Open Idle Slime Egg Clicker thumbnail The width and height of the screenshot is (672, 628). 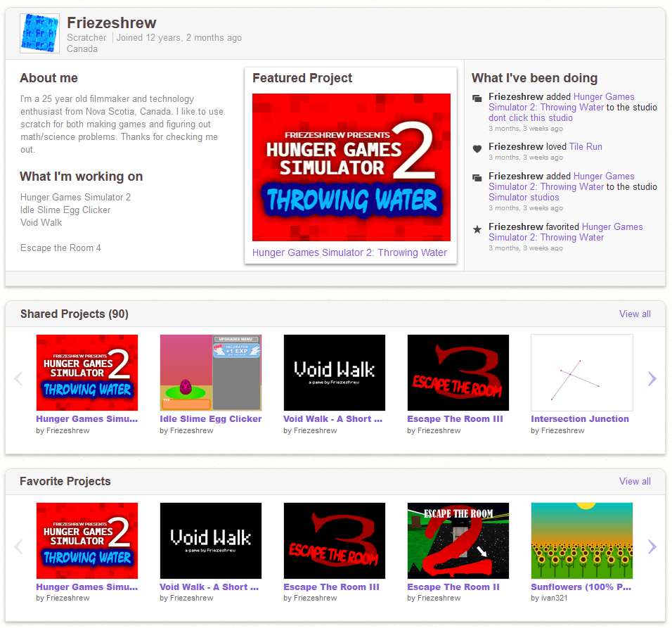point(211,373)
